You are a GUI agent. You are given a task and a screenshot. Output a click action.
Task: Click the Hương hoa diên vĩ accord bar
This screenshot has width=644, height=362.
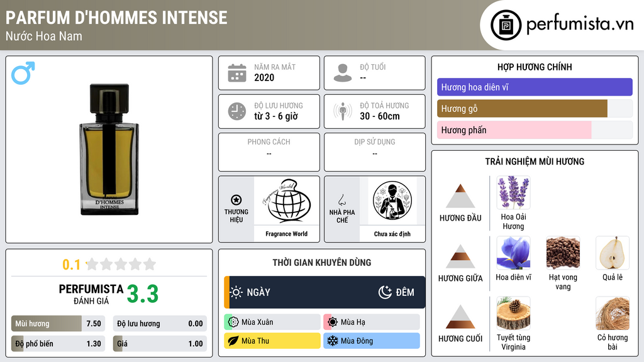click(x=535, y=87)
